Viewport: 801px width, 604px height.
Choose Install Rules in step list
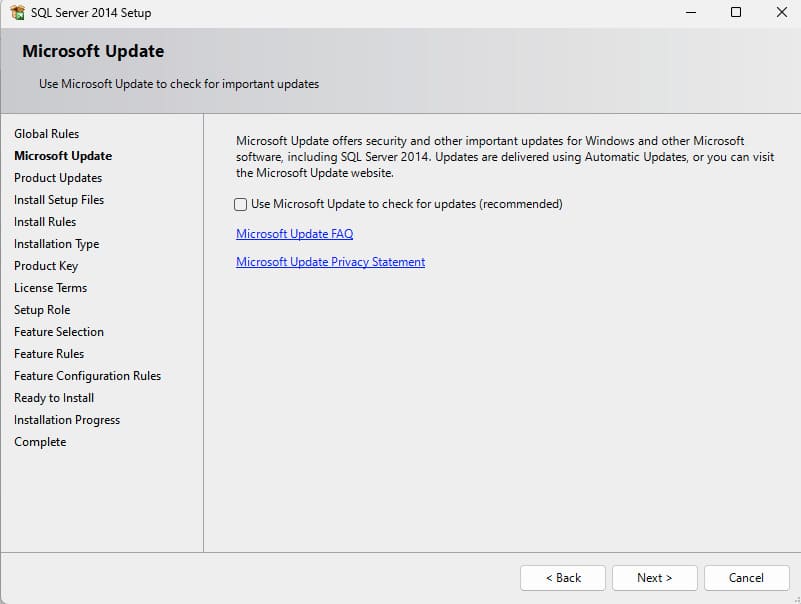point(45,222)
